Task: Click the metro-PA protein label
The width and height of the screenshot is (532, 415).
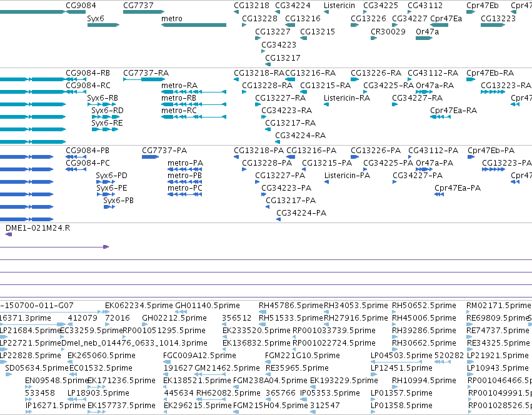Action: (x=185, y=163)
